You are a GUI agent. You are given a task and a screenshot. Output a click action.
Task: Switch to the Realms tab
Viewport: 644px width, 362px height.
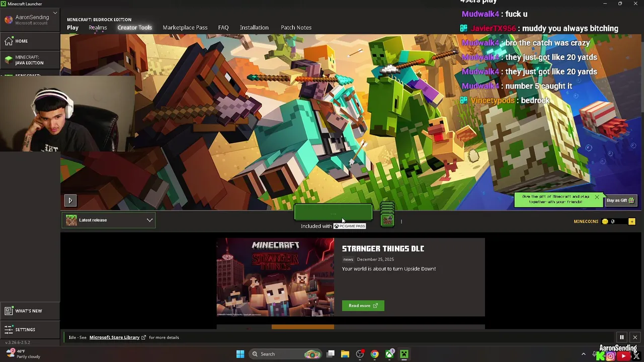point(98,28)
